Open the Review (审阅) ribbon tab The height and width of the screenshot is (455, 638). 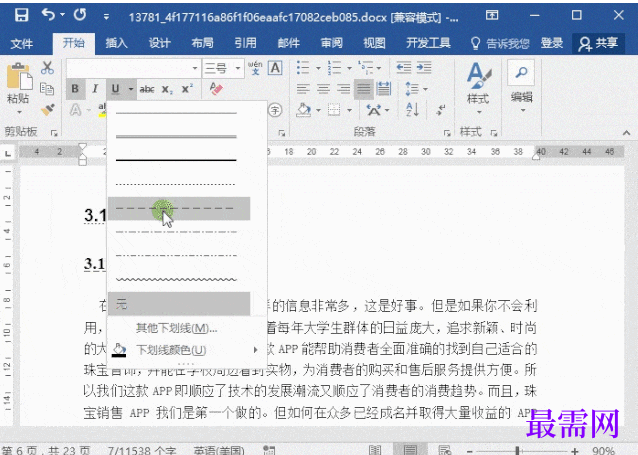coord(331,43)
